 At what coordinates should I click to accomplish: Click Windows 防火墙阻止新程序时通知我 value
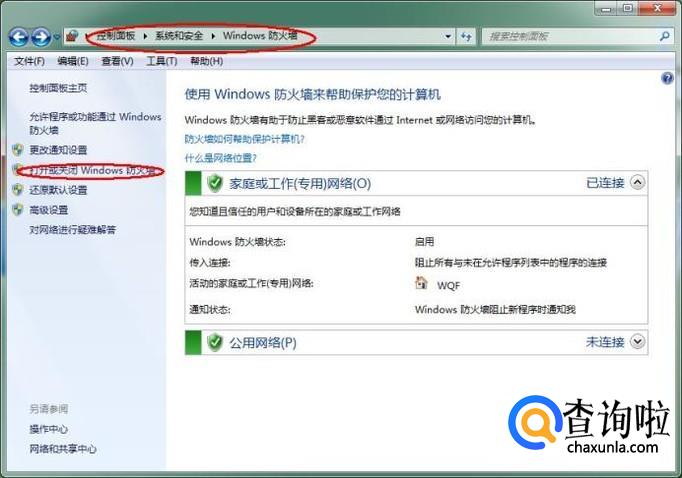tap(495, 310)
